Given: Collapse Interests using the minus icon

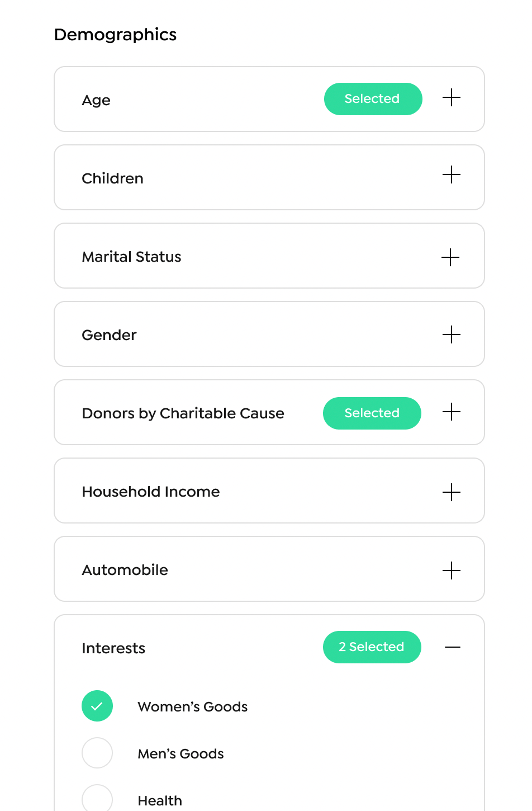Looking at the screenshot, I should coord(453,647).
